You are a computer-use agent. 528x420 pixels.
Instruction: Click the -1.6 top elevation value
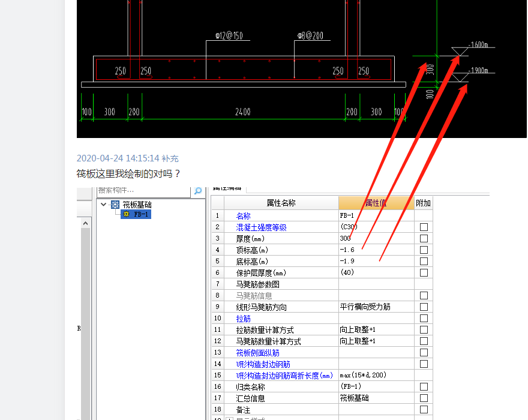347,250
